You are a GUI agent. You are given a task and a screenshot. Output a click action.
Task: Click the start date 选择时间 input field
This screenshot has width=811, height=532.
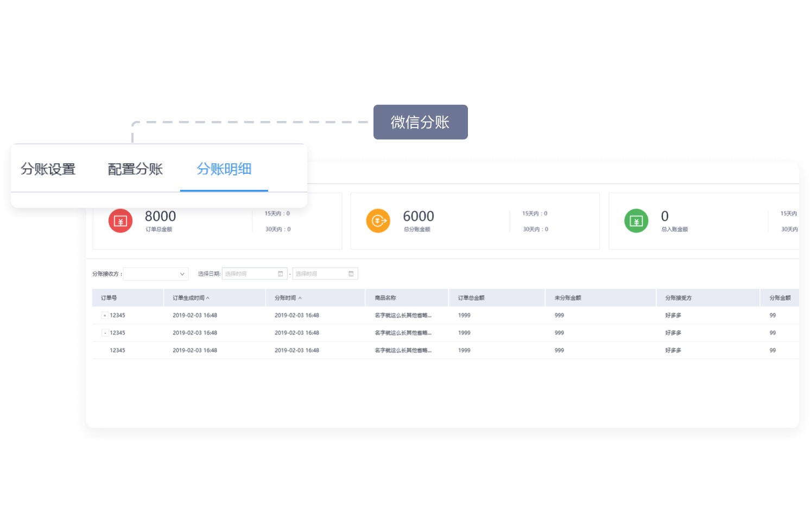tap(250, 274)
